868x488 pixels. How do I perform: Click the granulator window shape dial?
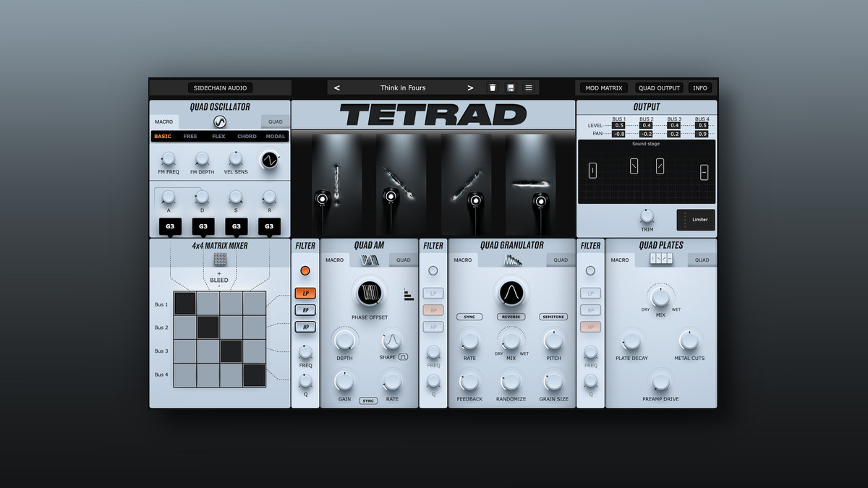512,294
